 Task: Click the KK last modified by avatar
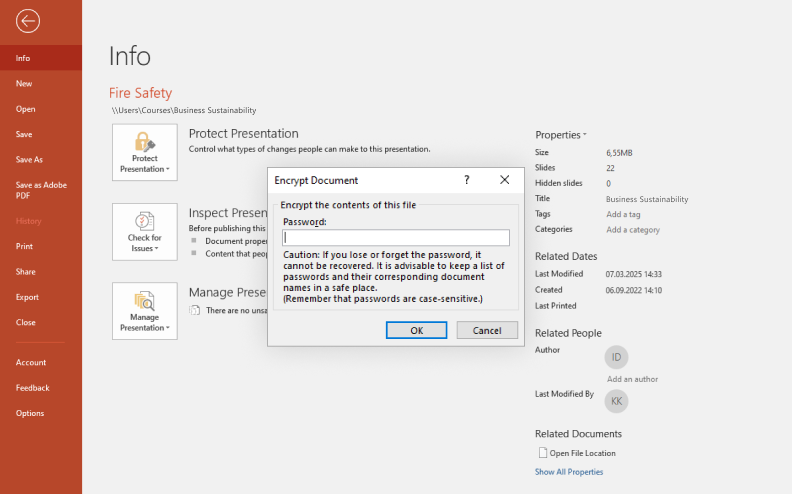616,401
